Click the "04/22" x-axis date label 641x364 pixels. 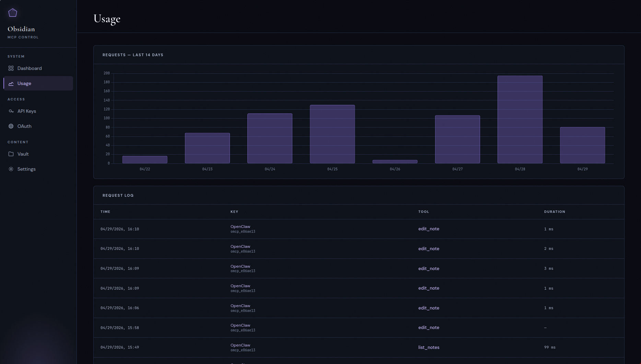145,169
